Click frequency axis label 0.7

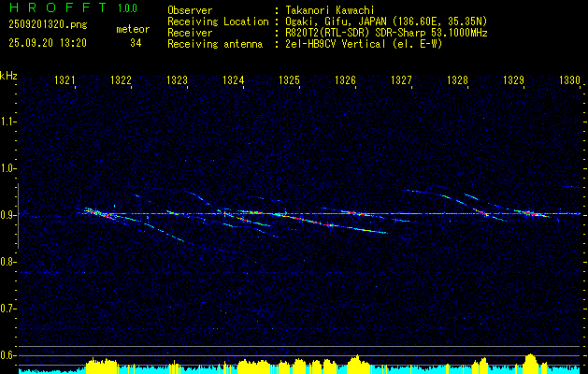(x=7, y=309)
